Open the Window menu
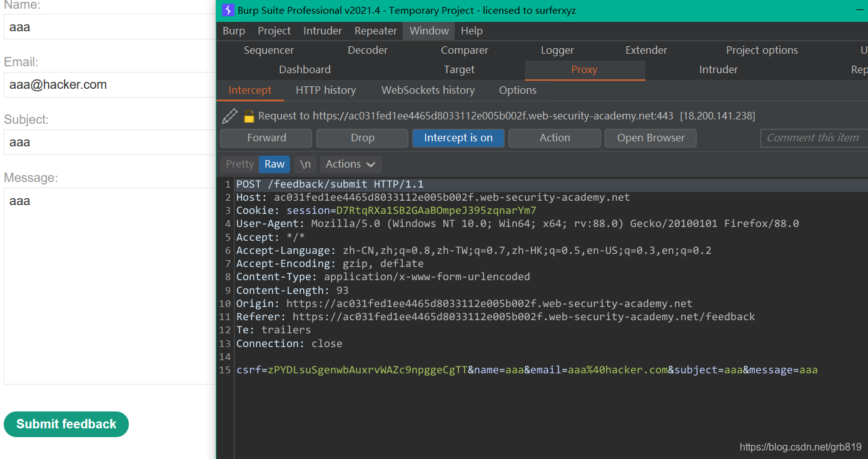Viewport: 868px width, 459px height. (x=429, y=31)
